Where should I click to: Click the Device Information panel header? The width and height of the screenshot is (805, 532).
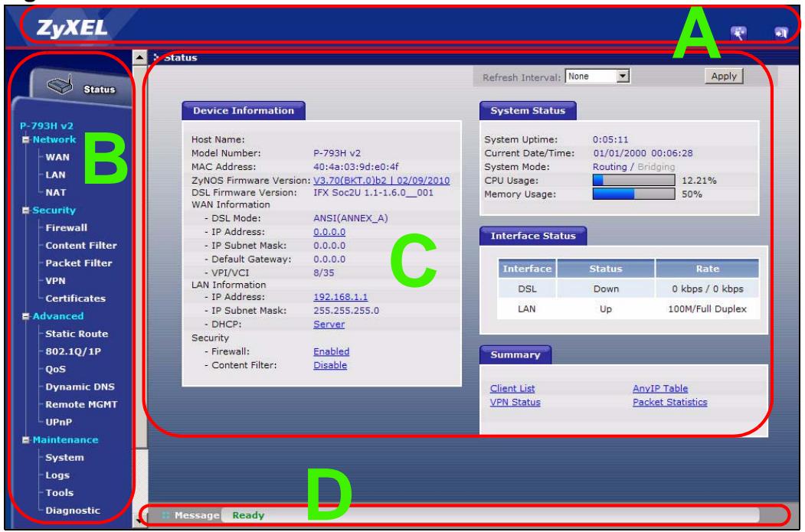(244, 111)
